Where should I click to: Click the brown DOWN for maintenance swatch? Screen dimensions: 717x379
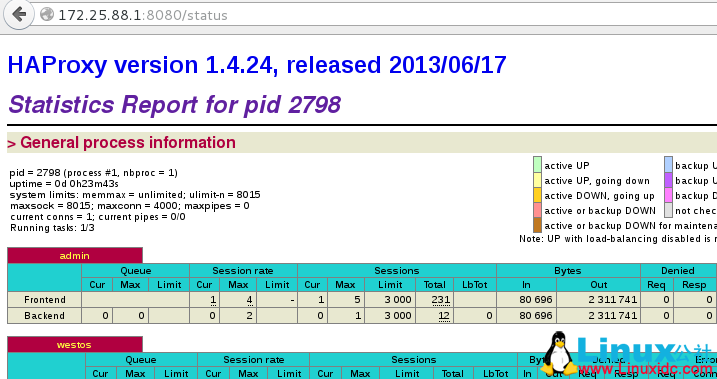(537, 225)
